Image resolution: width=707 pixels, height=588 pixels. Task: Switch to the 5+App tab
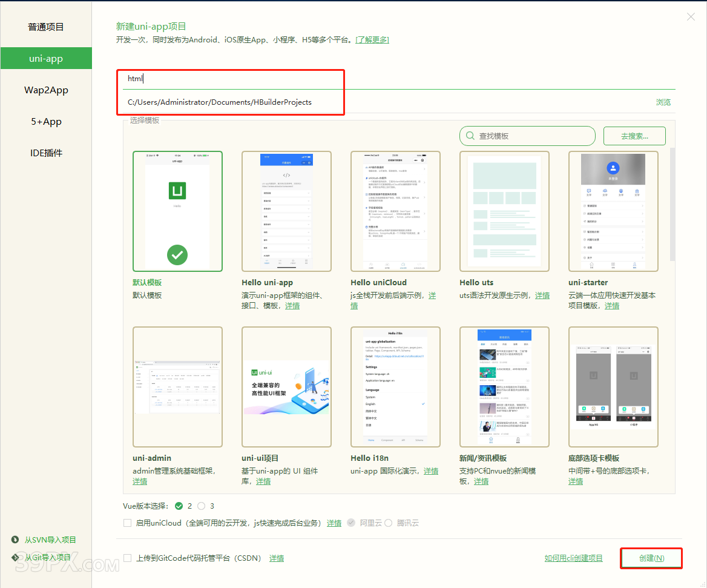46,121
